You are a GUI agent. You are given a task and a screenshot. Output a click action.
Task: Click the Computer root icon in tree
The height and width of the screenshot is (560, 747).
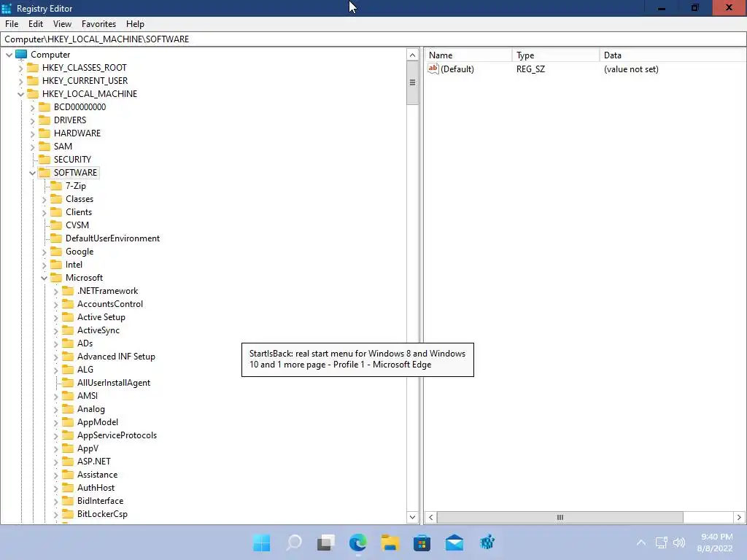click(x=21, y=54)
